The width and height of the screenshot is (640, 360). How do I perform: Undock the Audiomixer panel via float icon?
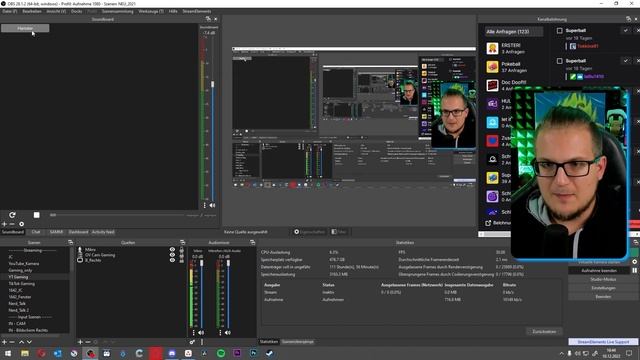pos(252,242)
